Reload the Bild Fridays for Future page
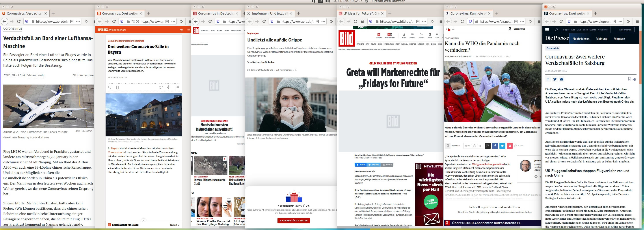Image resolution: width=644 pixels, height=230 pixels. 355,22
